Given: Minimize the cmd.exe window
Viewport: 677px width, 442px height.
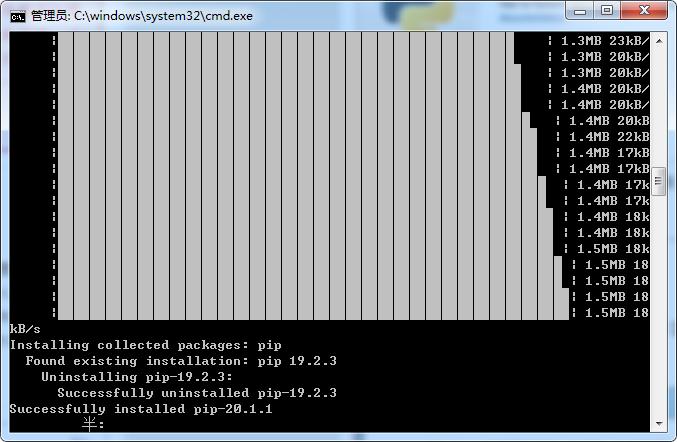Looking at the screenshot, I should pos(580,10).
